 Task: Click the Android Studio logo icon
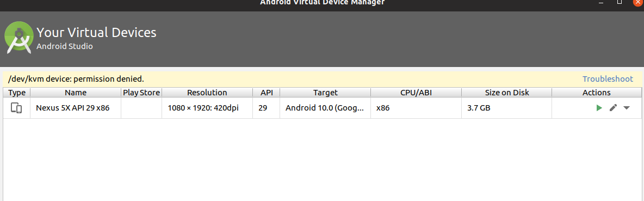[19, 38]
